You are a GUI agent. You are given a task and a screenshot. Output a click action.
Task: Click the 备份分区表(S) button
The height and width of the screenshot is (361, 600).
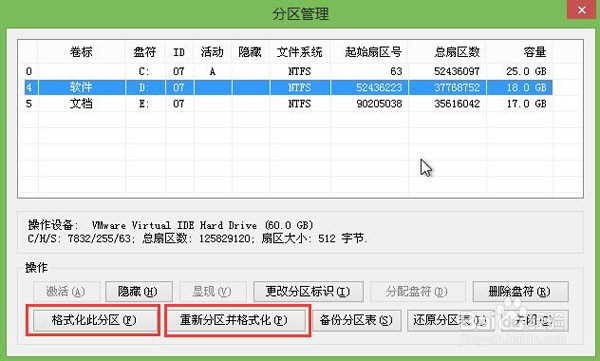click(357, 320)
